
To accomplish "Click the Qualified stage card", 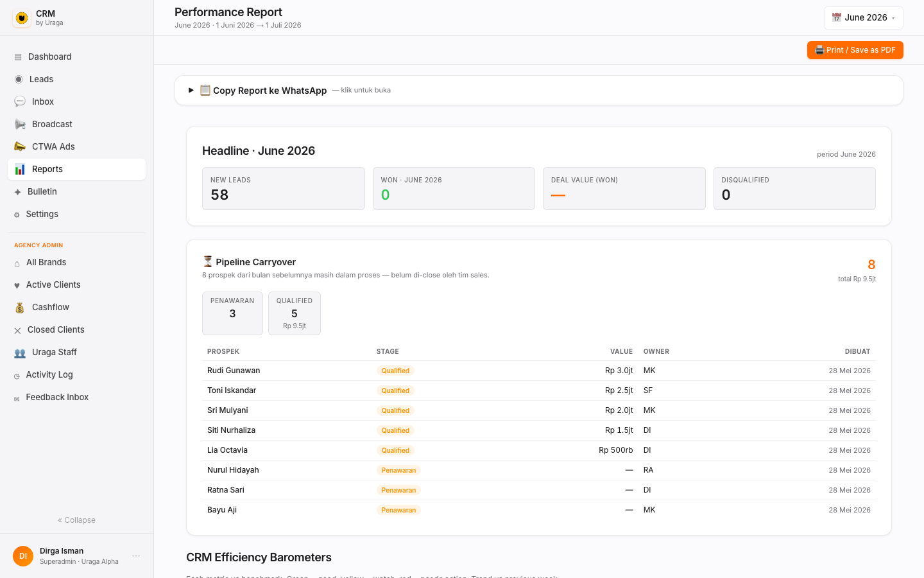I will point(295,313).
